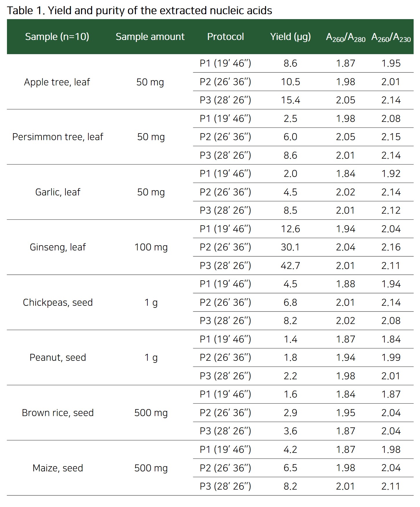Click the Peanut, seed sample cell
420x507 pixels.
click(x=58, y=357)
